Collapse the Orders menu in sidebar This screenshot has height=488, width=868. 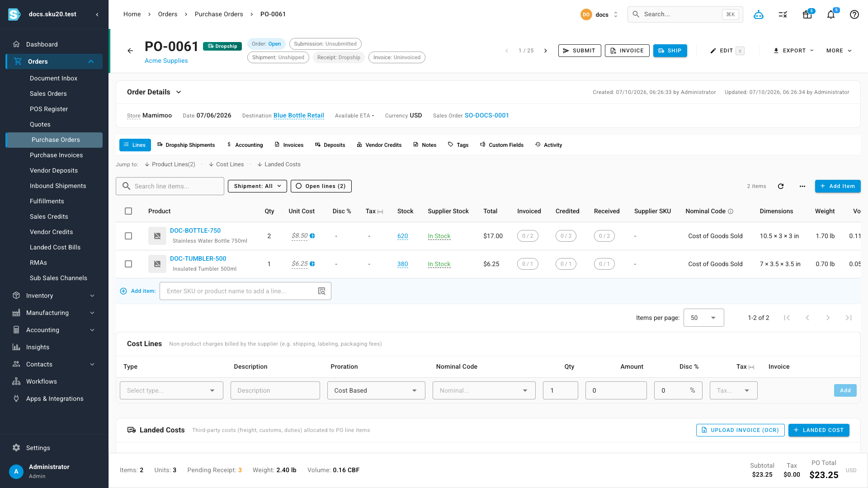pyautogui.click(x=54, y=61)
